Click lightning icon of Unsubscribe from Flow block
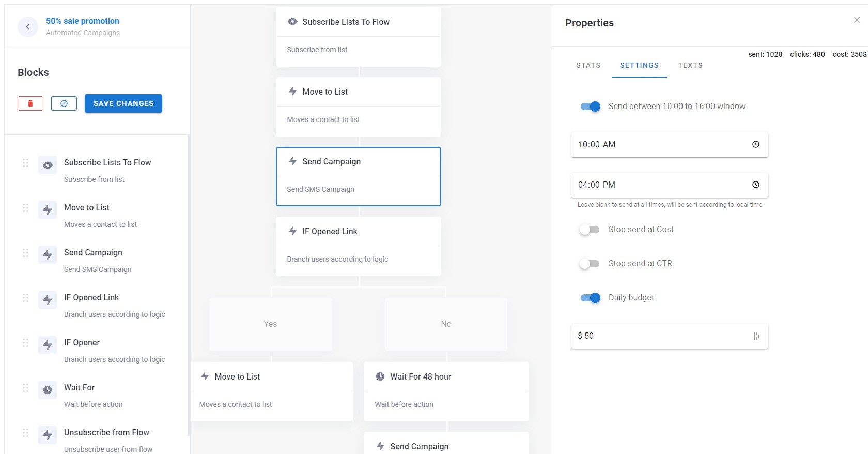 click(x=48, y=435)
